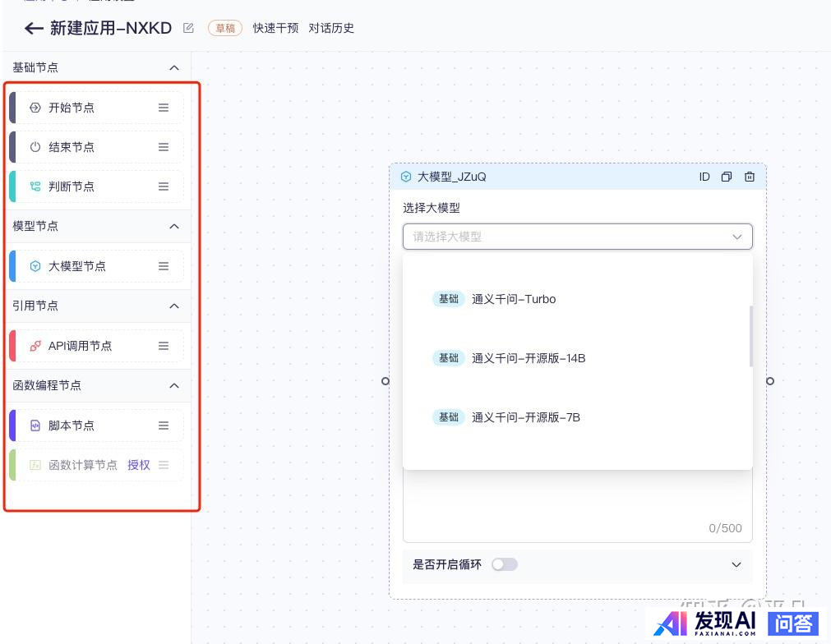Click 授权 link on 函数计算节点

[x=139, y=465]
